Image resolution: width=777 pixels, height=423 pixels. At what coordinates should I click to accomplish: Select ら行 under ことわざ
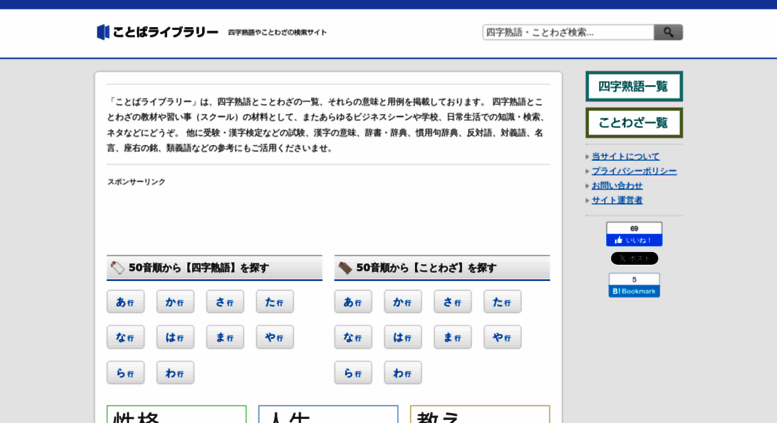click(x=353, y=372)
